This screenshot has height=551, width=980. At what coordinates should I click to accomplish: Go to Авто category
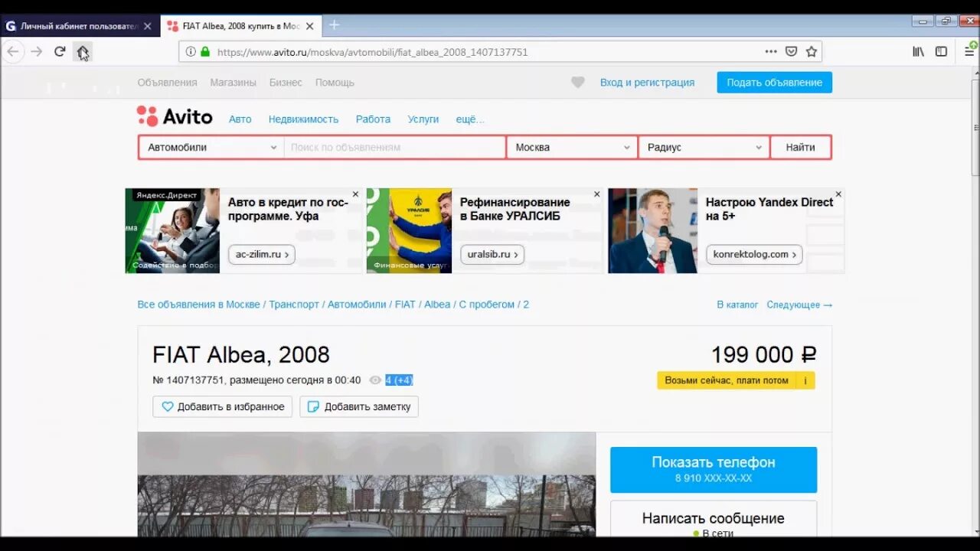pos(240,119)
